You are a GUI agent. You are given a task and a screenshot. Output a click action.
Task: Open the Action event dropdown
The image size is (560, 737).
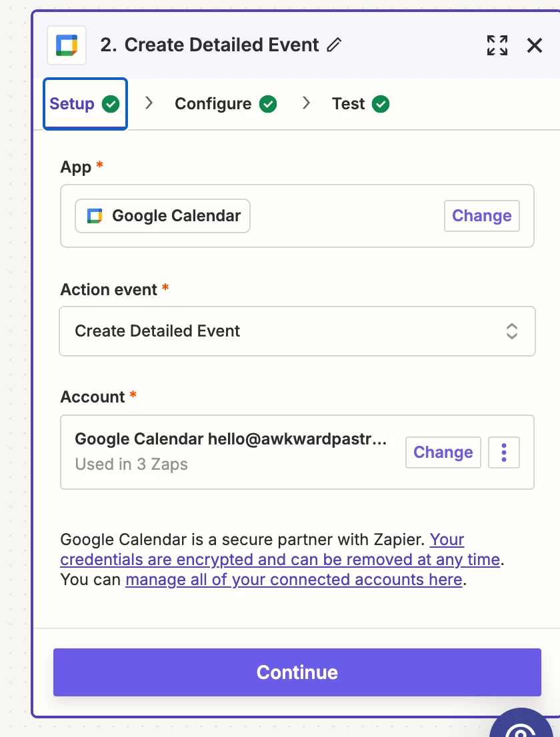pos(297,331)
